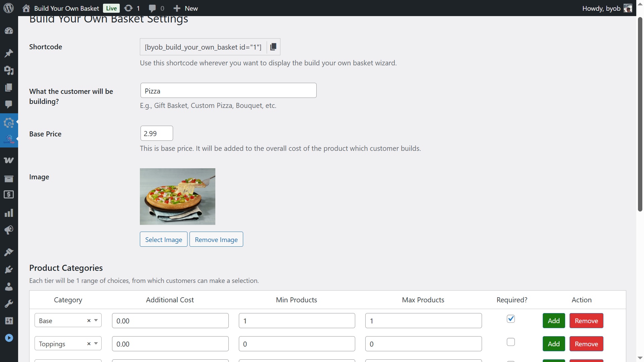
Task: Open the Howdy, byob account menu
Action: (606, 8)
